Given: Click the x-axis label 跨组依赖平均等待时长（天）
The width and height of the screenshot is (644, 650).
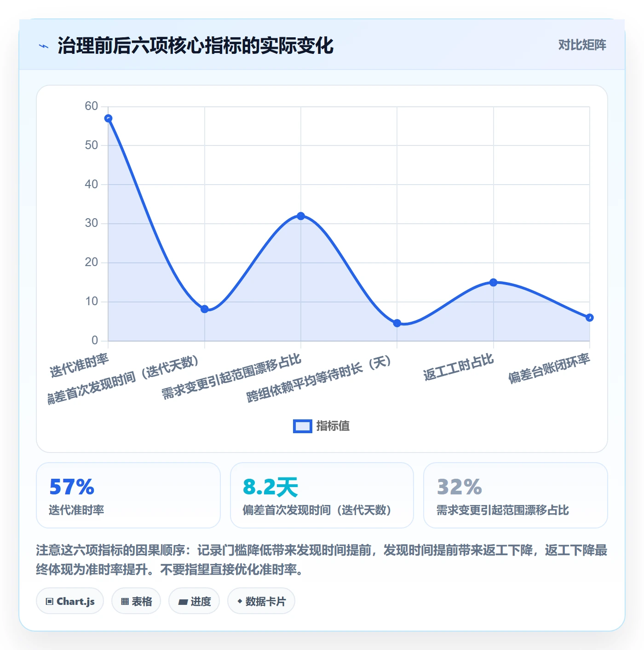Looking at the screenshot, I should (x=320, y=378).
